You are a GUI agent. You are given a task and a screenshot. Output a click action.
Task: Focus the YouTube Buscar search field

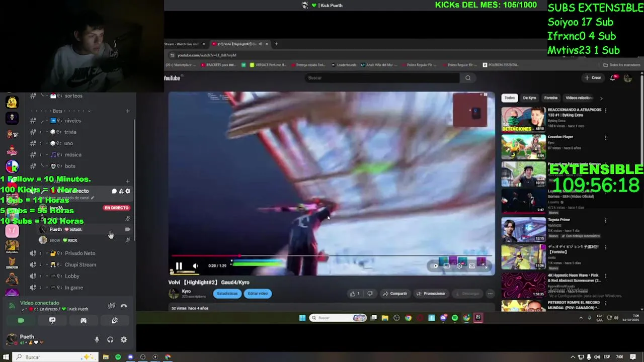(382, 78)
